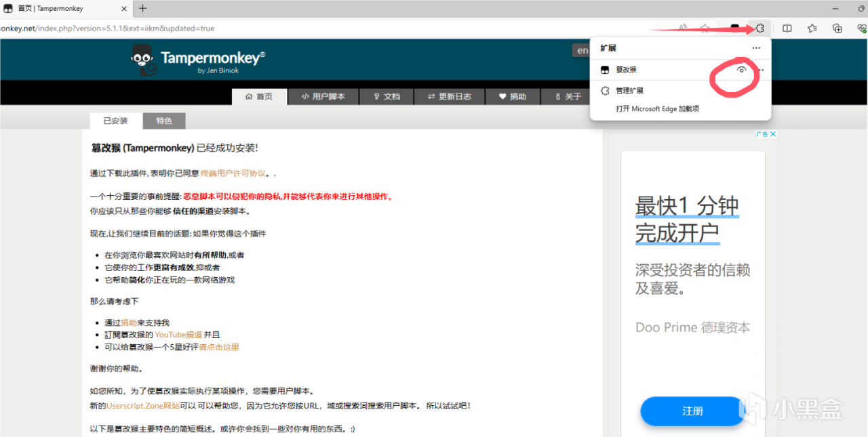Open Browser essentials heart icon

pos(862,28)
